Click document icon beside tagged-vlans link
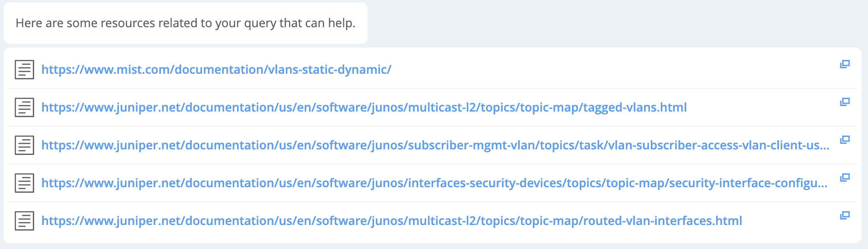 [24, 107]
